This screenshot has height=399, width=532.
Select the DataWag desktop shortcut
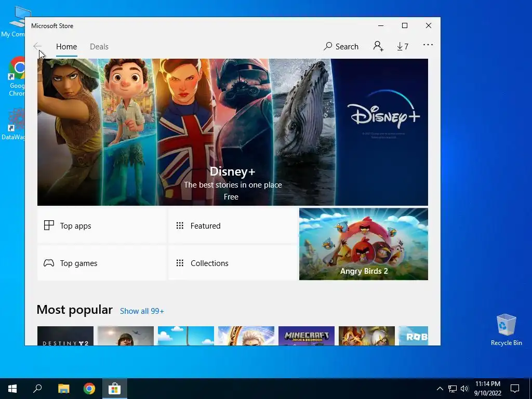coord(14,124)
